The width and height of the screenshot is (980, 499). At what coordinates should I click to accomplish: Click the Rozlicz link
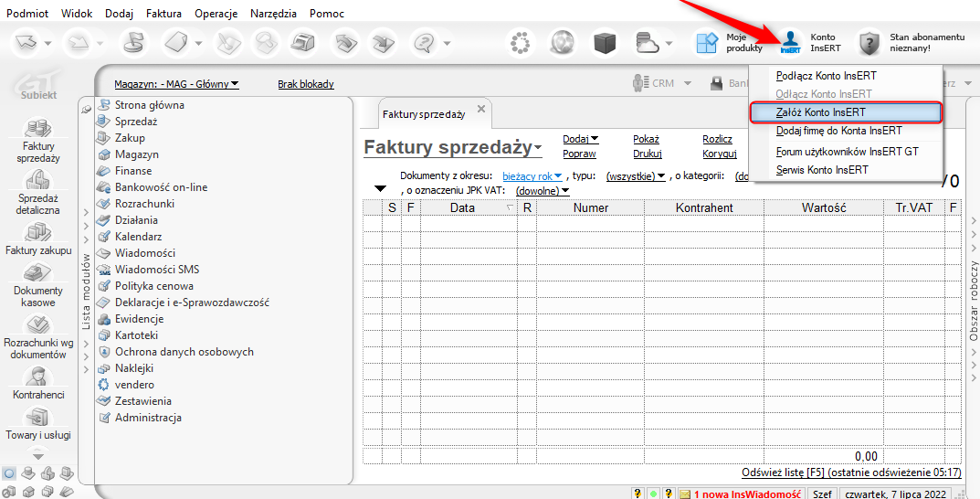coord(718,139)
